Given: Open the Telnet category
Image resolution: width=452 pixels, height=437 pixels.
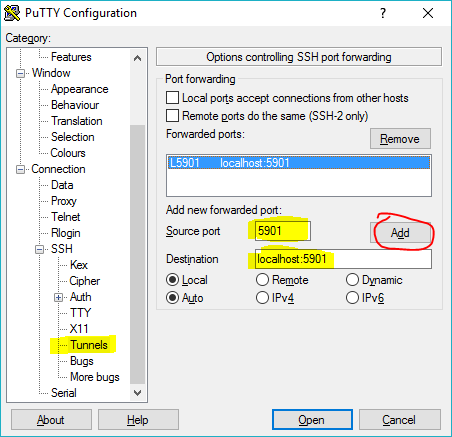Looking at the screenshot, I should coord(65,217).
